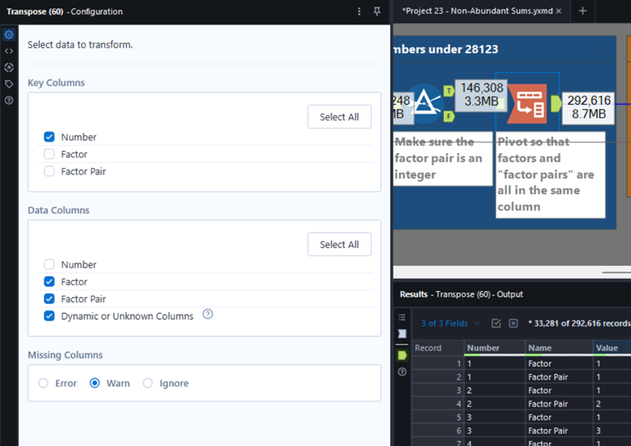The width and height of the screenshot is (631, 446).
Task: Click the Number column header in Results
Action: 494,348
